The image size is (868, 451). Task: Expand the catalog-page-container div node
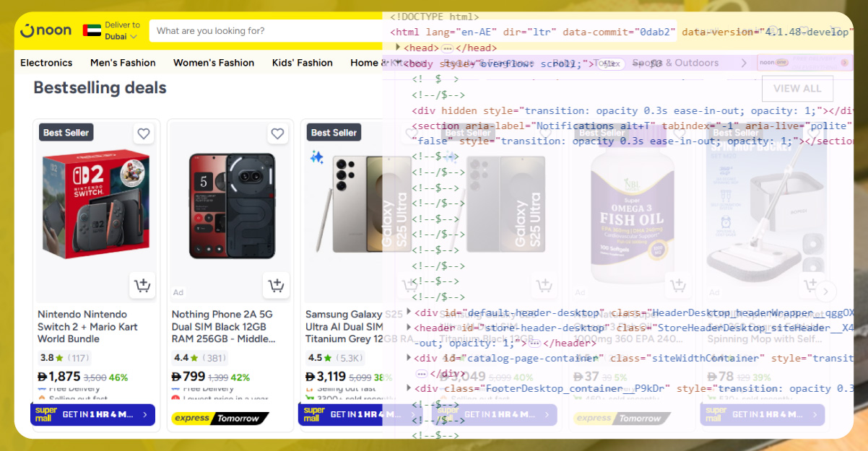click(409, 358)
